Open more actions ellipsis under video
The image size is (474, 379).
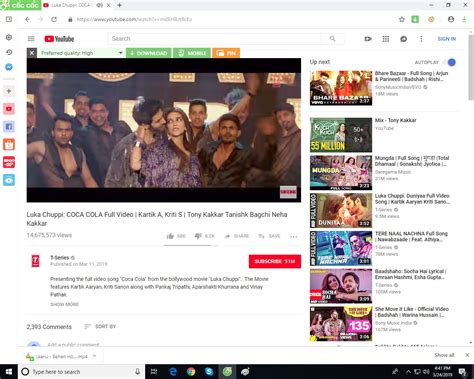pos(293,237)
